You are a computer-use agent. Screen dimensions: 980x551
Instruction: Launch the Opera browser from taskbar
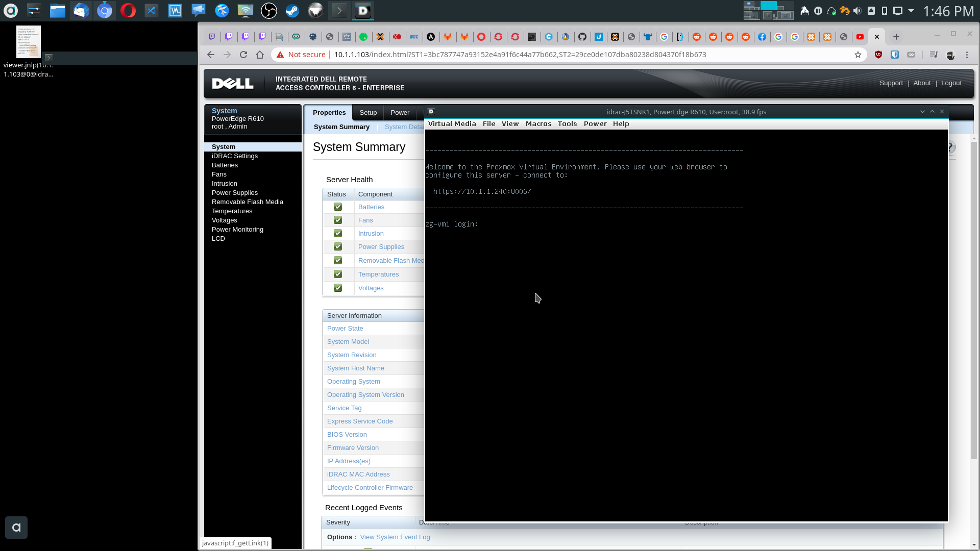tap(128, 10)
